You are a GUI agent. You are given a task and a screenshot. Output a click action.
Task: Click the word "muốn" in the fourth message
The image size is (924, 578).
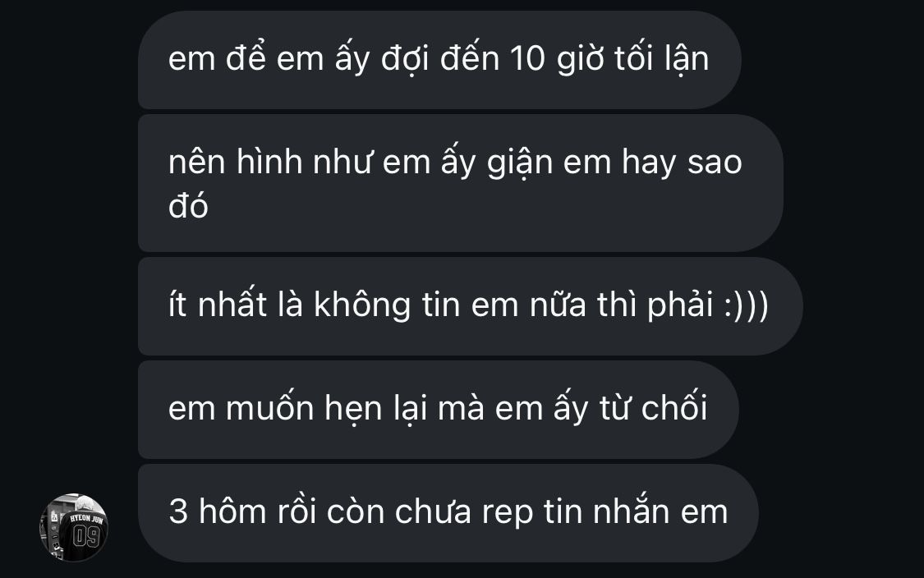[x=269, y=406]
